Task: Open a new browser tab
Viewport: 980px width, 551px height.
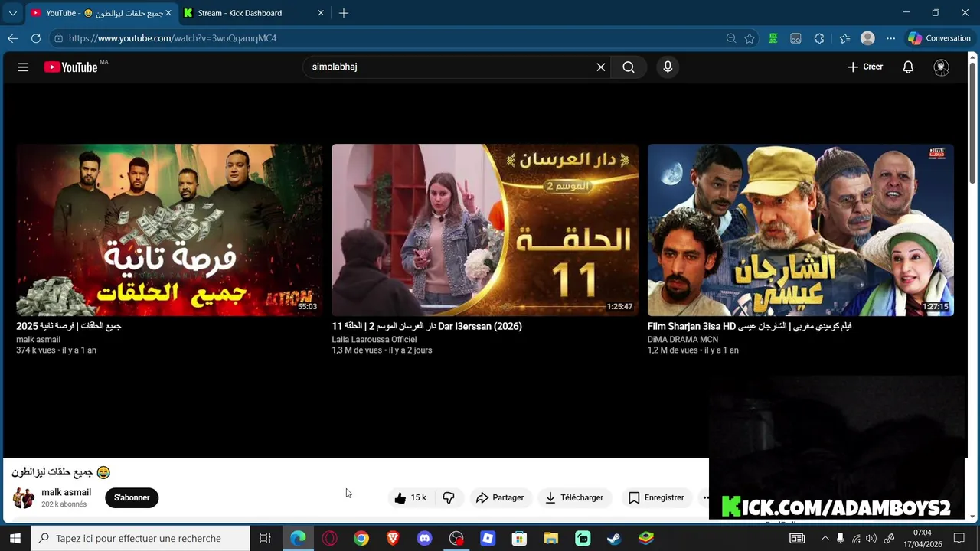Action: coord(344,13)
